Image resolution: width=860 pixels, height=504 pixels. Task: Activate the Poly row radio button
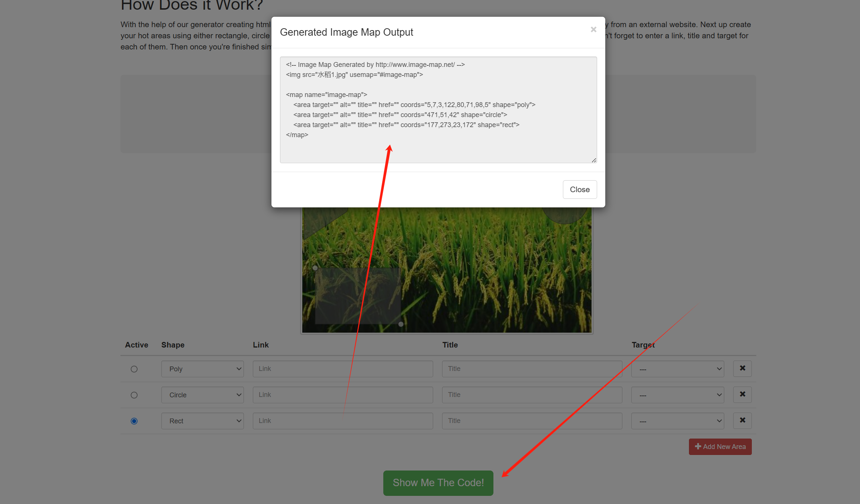[x=134, y=369]
